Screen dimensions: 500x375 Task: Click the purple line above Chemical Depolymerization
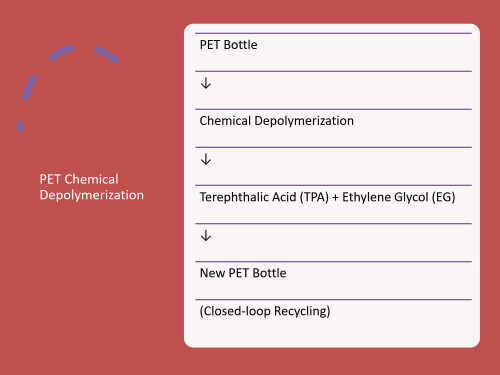click(x=333, y=109)
